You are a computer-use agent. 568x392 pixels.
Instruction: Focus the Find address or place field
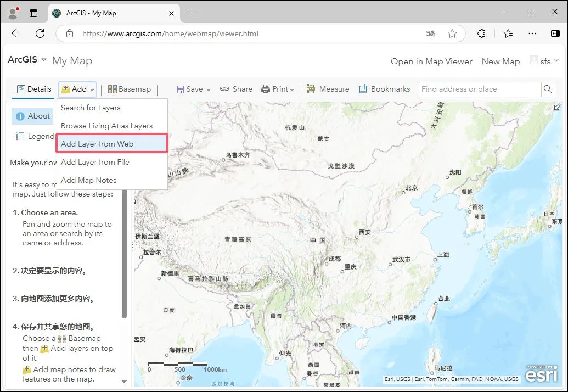pos(480,89)
